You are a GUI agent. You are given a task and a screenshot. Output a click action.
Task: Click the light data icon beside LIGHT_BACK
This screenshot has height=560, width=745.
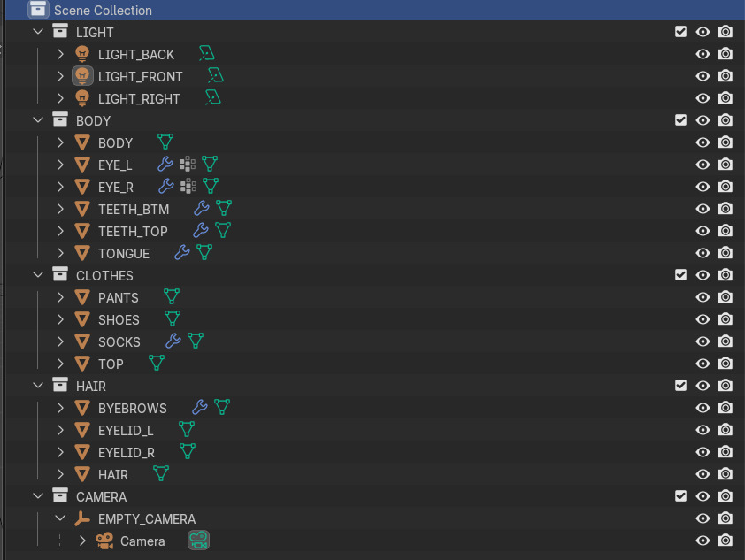[x=207, y=54]
